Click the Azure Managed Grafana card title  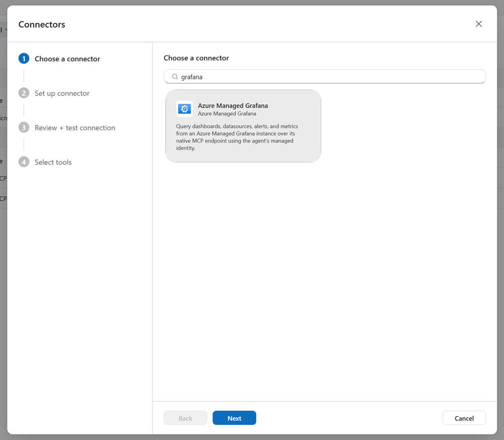click(x=233, y=105)
